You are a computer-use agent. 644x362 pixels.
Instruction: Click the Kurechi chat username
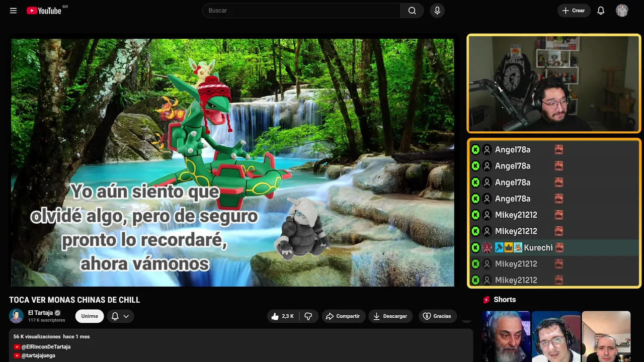click(538, 247)
